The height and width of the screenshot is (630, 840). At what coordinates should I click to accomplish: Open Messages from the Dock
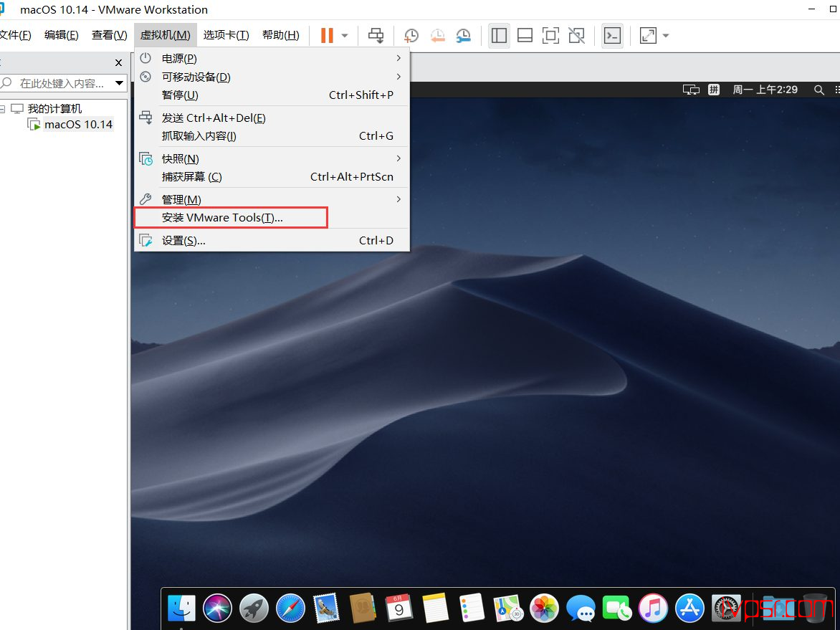(x=581, y=608)
